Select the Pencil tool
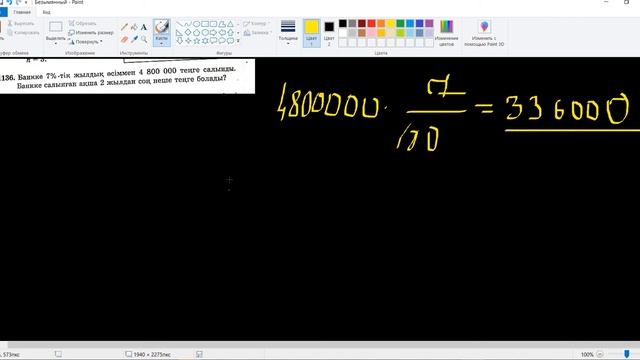 tap(124, 27)
